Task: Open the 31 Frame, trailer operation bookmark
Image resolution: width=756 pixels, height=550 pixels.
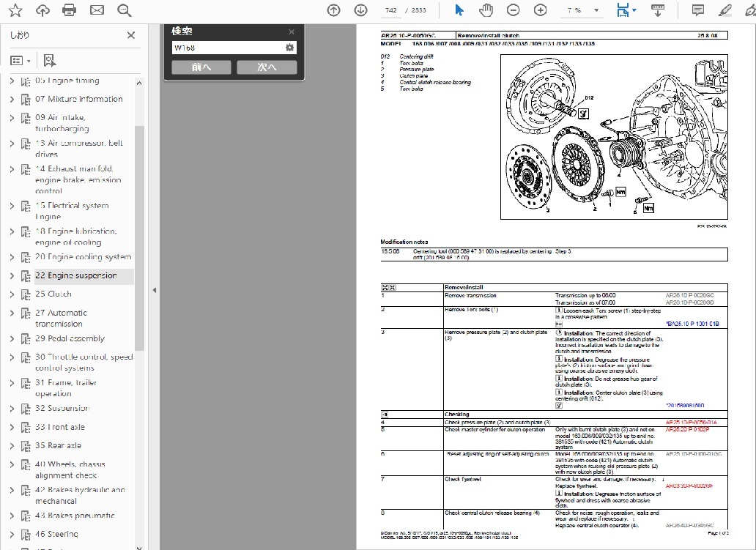Action: 66,388
